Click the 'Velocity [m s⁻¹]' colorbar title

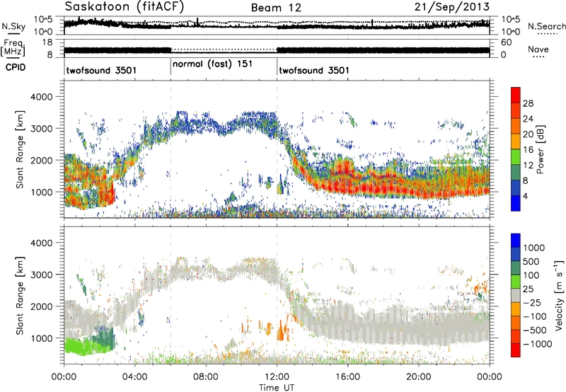click(x=559, y=295)
